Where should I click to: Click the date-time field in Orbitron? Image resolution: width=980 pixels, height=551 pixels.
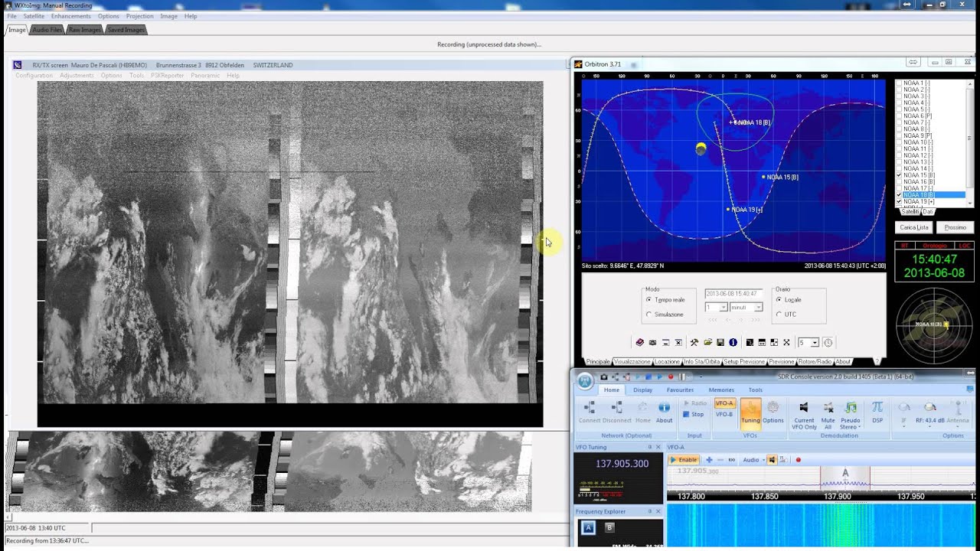[733, 294]
